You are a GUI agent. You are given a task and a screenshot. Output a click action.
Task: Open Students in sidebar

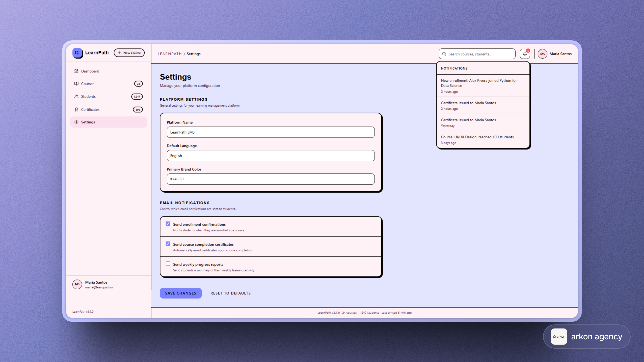click(109, 96)
